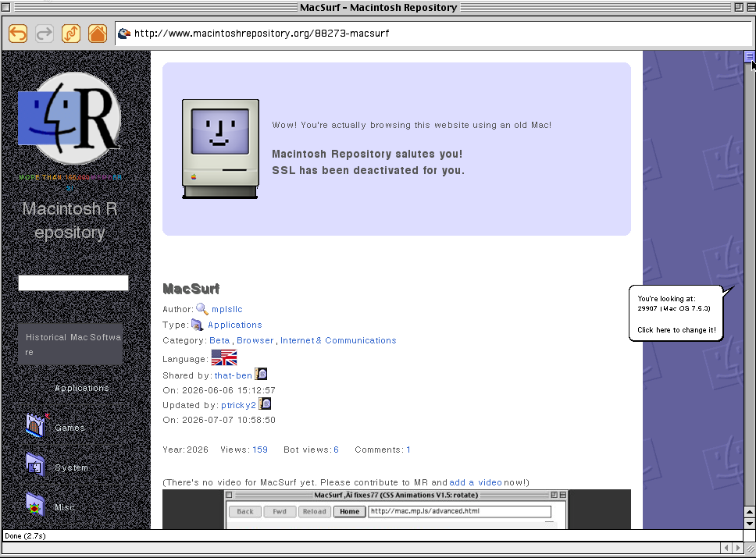Click the window resize grip corner
The height and width of the screenshot is (558, 756).
click(751, 548)
